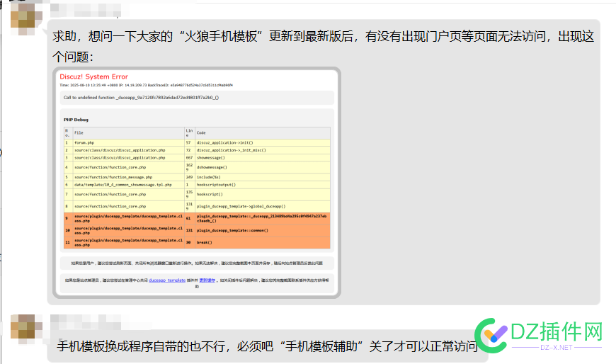Select the 'forum.php' file cell
The height and width of the screenshot is (364, 616).
click(x=128, y=142)
